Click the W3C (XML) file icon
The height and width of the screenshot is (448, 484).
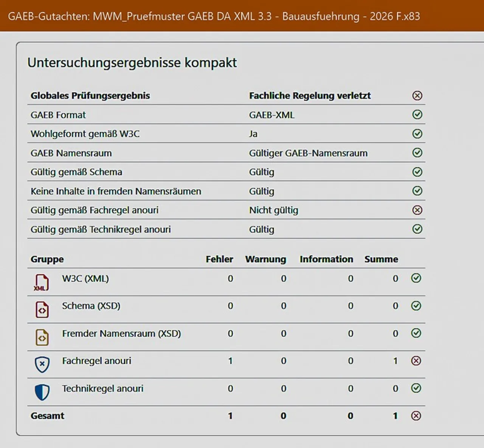(x=42, y=282)
